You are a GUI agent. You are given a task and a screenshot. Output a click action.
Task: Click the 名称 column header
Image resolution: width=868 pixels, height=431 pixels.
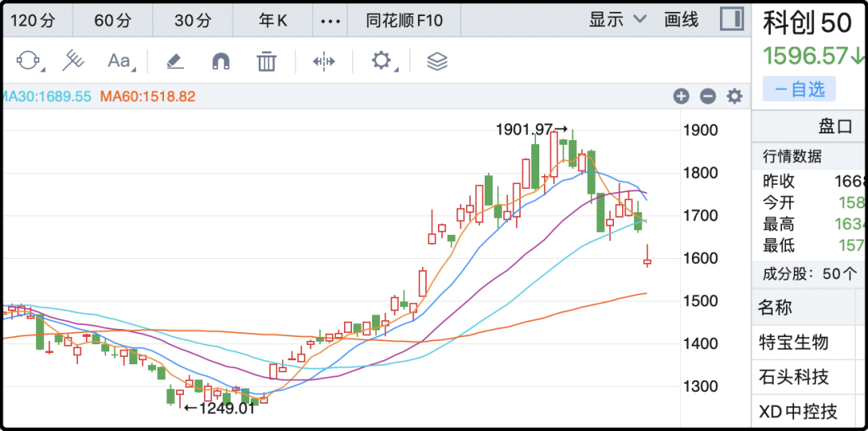776,307
